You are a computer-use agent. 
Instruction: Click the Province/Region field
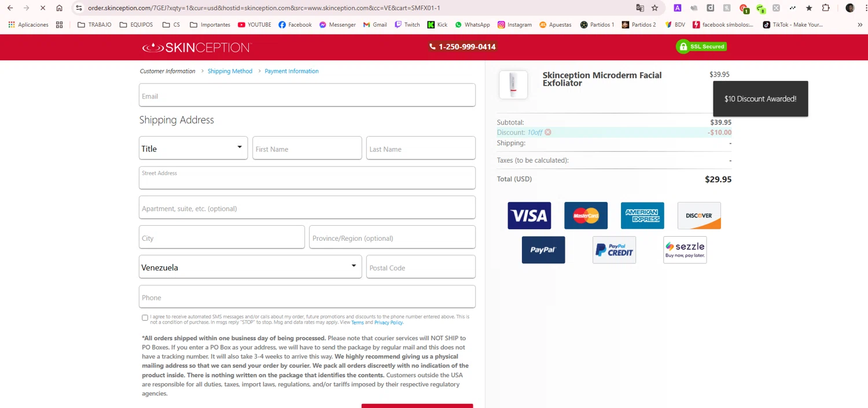point(392,238)
